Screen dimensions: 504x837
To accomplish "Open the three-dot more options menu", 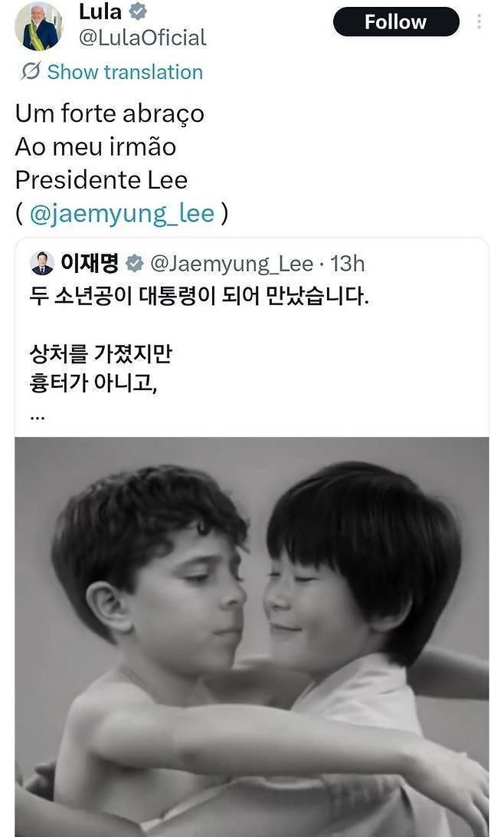I will (479, 21).
